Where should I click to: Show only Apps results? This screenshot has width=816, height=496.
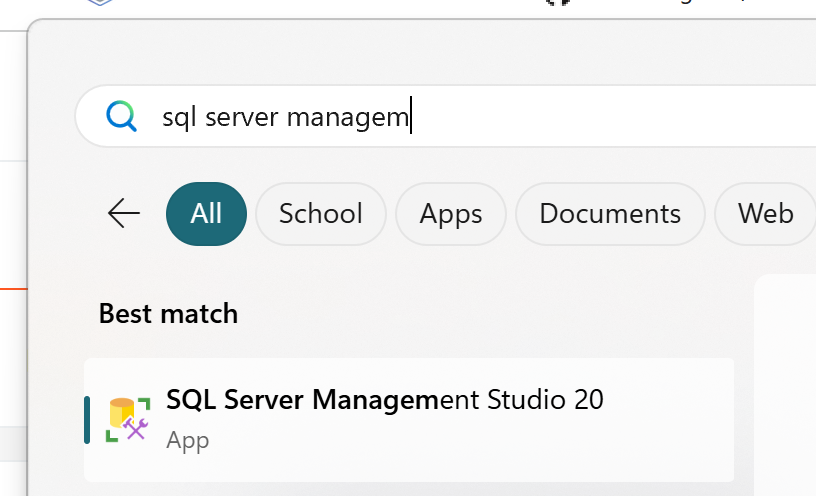tap(451, 213)
